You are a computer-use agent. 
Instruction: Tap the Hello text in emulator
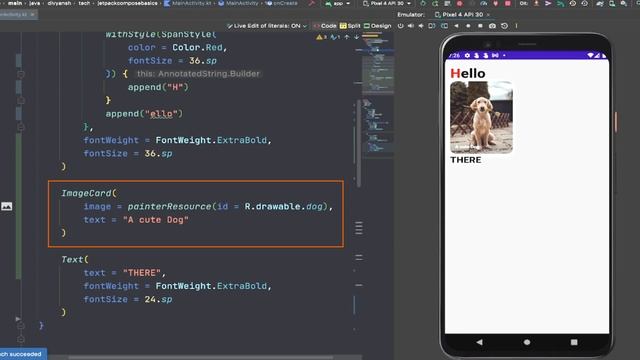coord(468,73)
